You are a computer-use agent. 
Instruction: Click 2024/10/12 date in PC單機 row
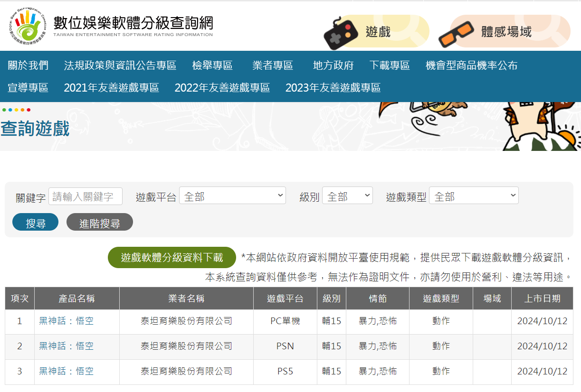point(543,321)
